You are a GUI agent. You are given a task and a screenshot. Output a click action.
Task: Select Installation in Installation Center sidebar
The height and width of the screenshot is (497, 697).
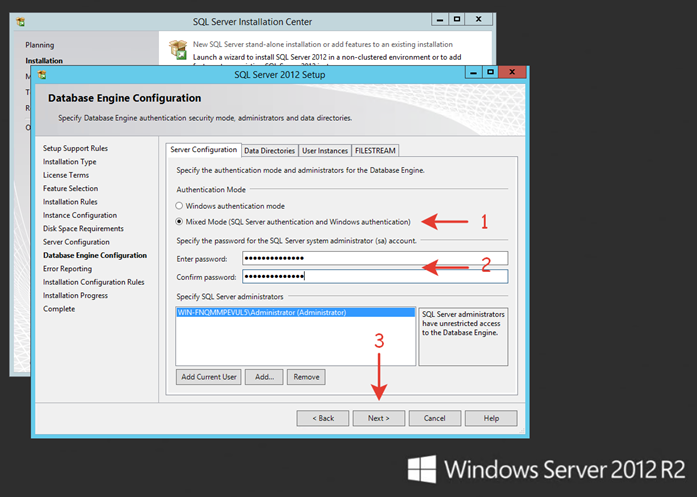[44, 60]
